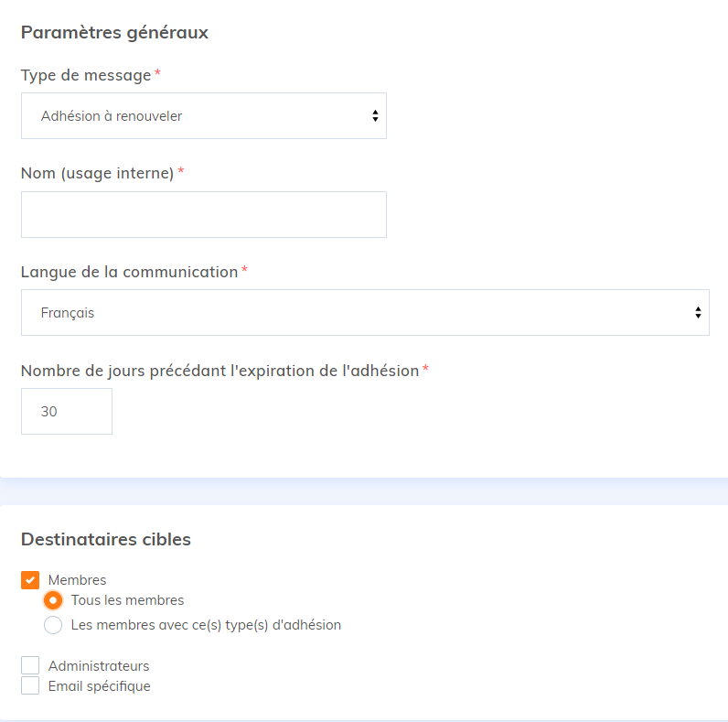Click the "Administrateurs" label text
Viewport: 728px width, 722px height.
click(x=99, y=666)
